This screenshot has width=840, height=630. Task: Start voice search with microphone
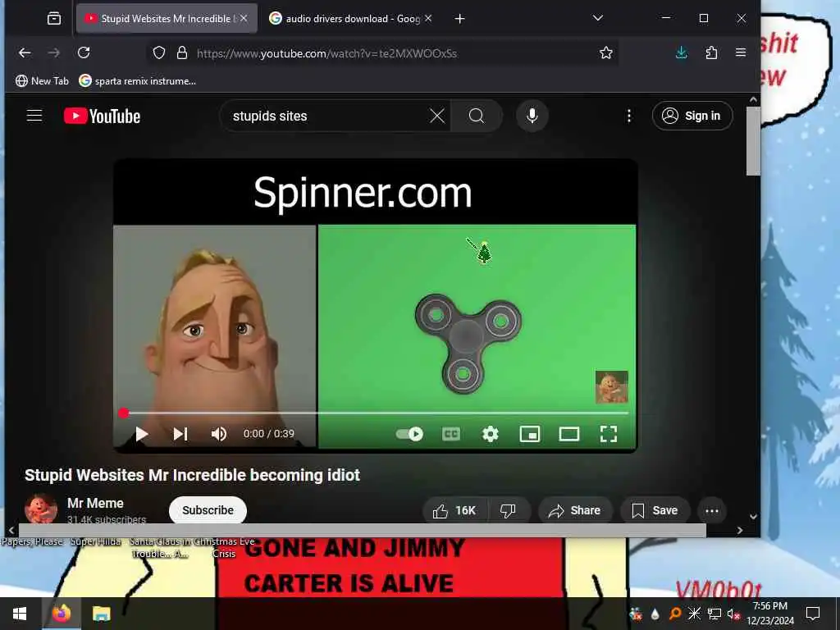(532, 116)
